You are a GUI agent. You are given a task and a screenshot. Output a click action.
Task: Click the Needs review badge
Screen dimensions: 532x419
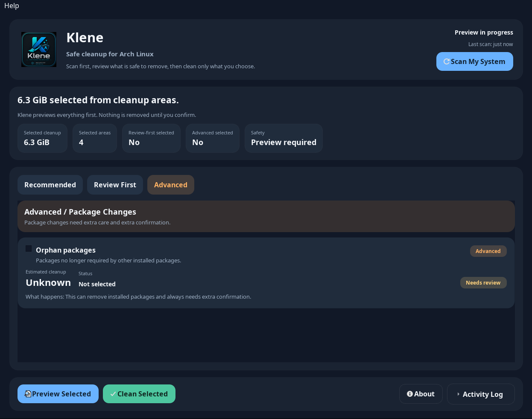click(483, 282)
